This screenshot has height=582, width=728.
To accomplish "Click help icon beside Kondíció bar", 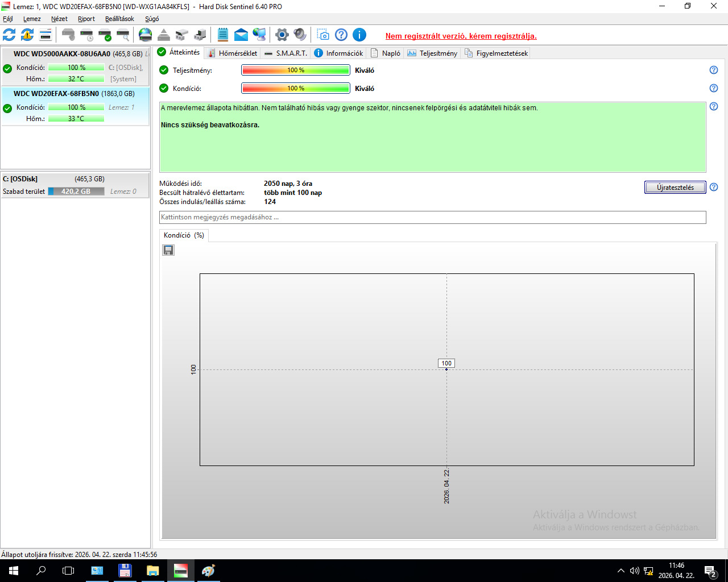I will click(714, 88).
